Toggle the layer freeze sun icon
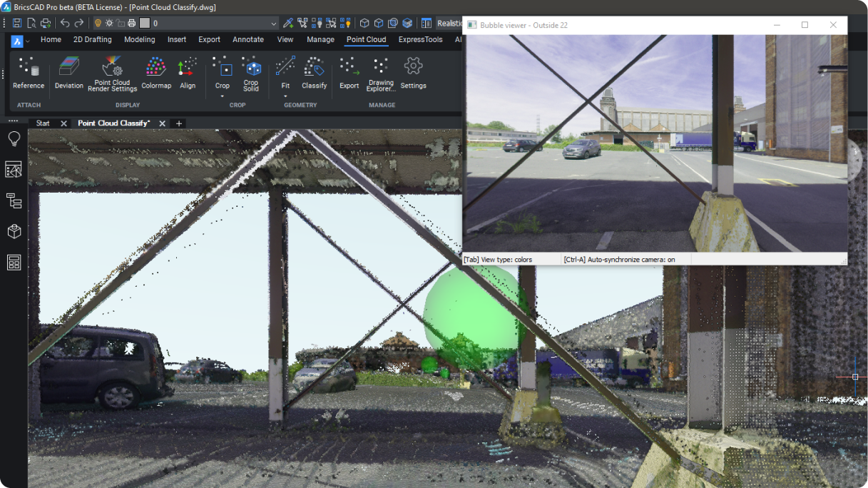The image size is (868, 488). 109,24
